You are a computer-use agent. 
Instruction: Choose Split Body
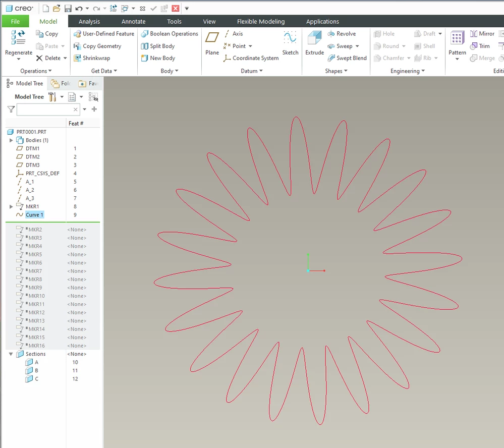158,46
